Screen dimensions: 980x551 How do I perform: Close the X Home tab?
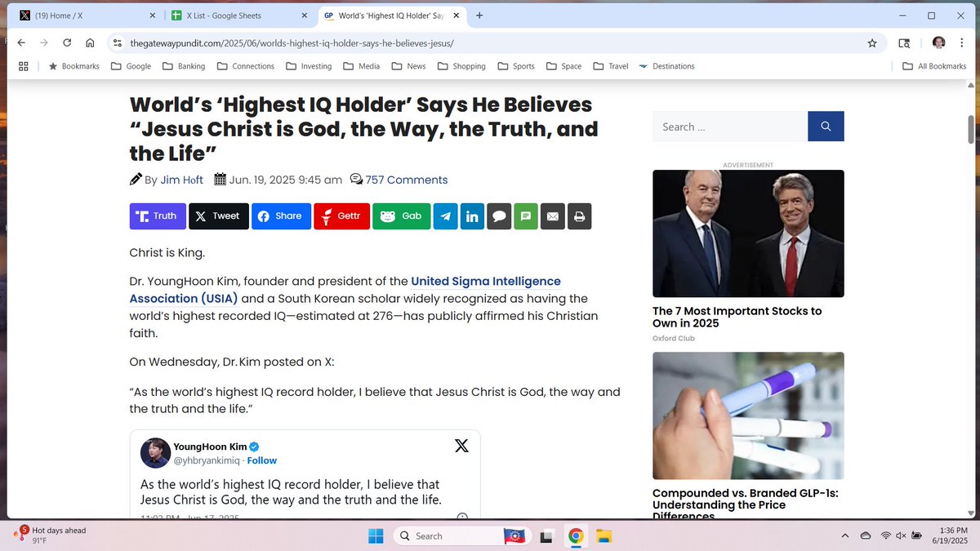click(x=153, y=16)
